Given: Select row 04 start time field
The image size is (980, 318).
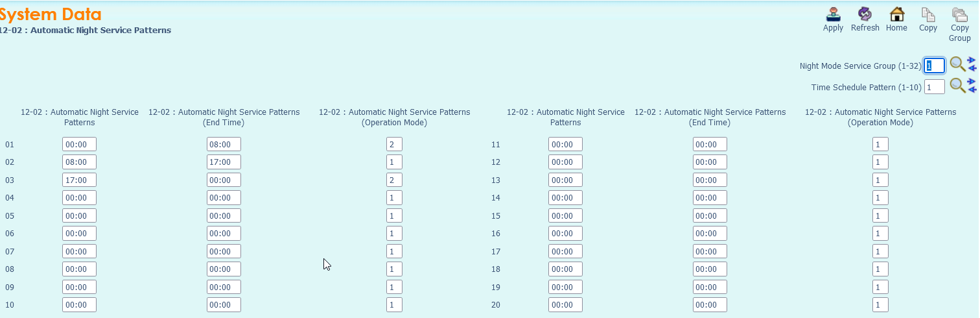Looking at the screenshot, I should tap(79, 197).
